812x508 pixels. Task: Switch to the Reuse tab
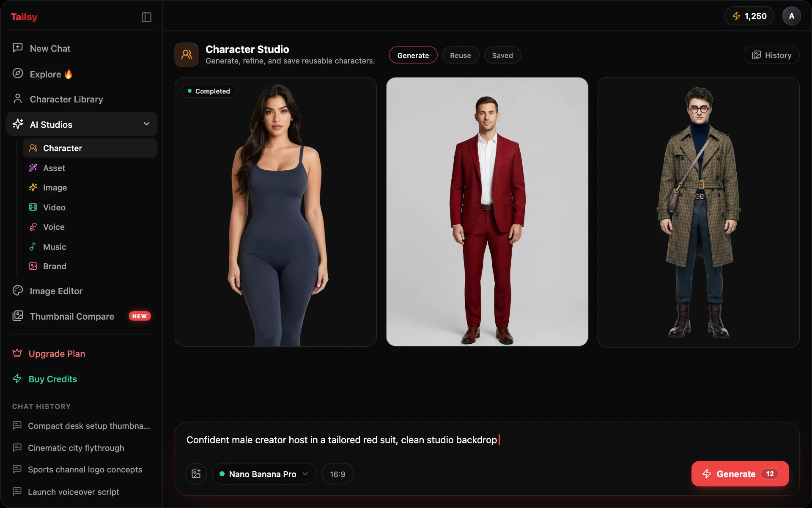tap(461, 55)
